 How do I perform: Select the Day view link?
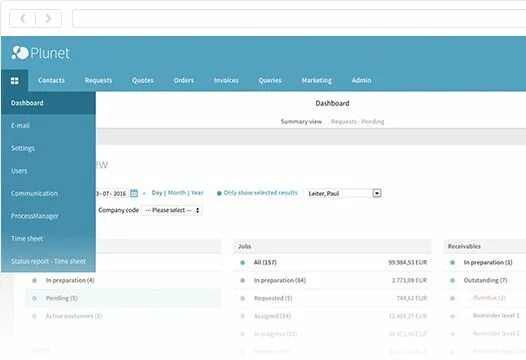pos(157,193)
